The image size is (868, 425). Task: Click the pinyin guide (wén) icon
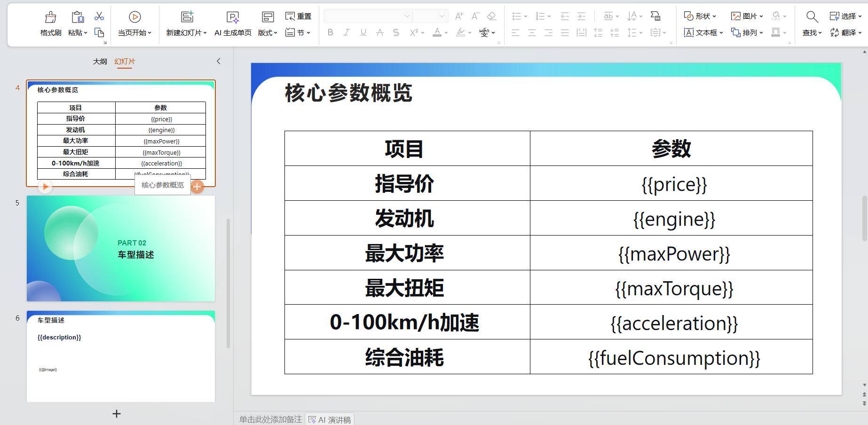484,32
